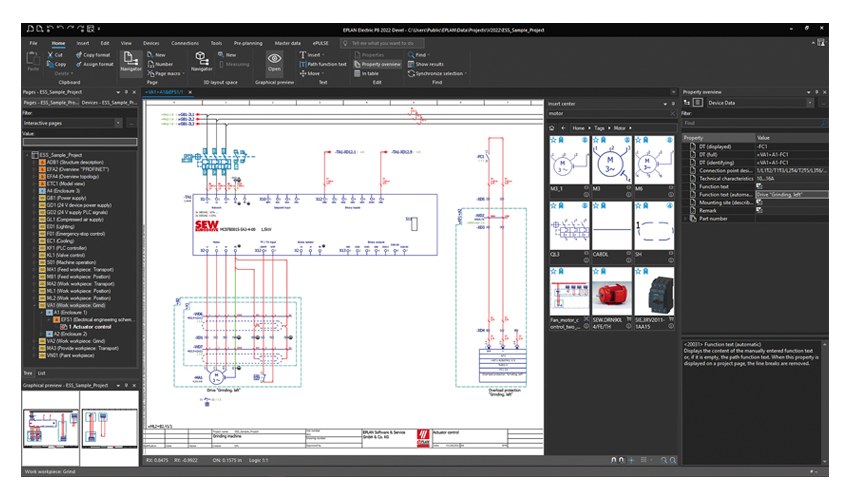Open the Graphical preview eye icon
Viewport: 850px width, 500px height.
[274, 58]
